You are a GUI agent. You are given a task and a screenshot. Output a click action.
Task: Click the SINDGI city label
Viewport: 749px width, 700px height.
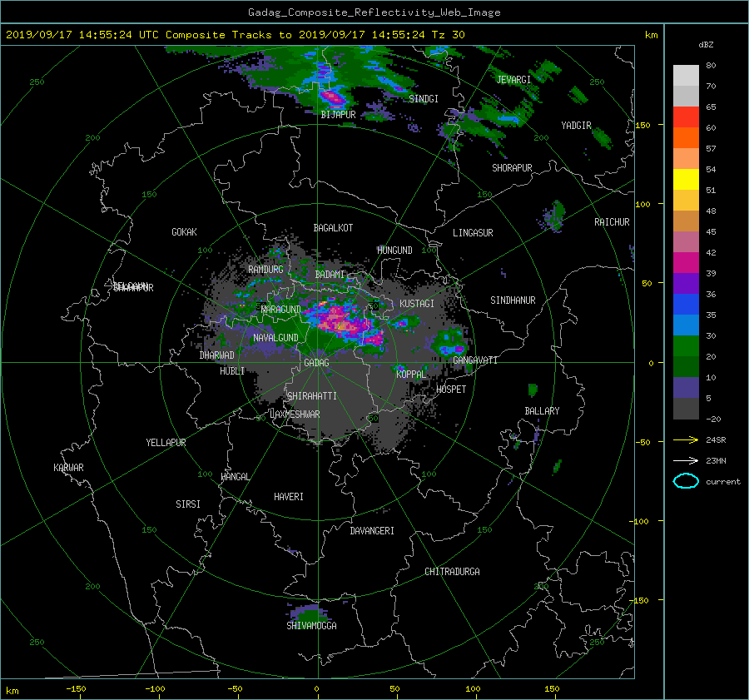(x=424, y=99)
